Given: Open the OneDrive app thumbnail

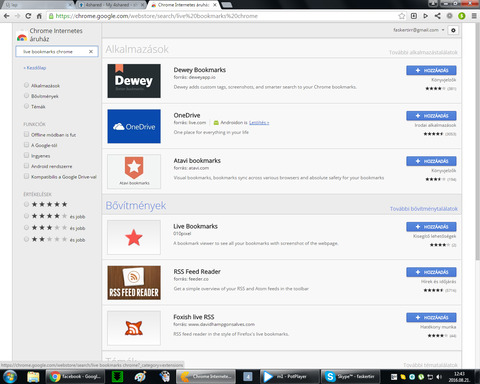Looking at the screenshot, I should click(134, 126).
